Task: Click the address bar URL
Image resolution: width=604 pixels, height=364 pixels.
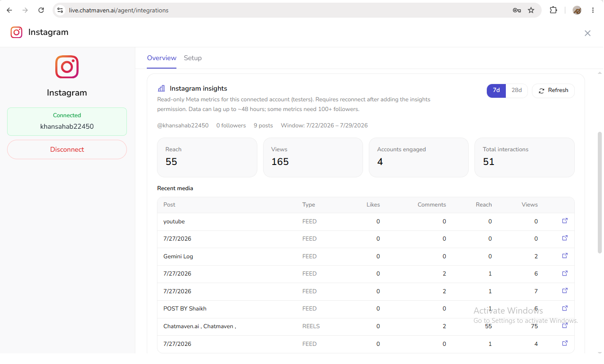Action: point(119,10)
